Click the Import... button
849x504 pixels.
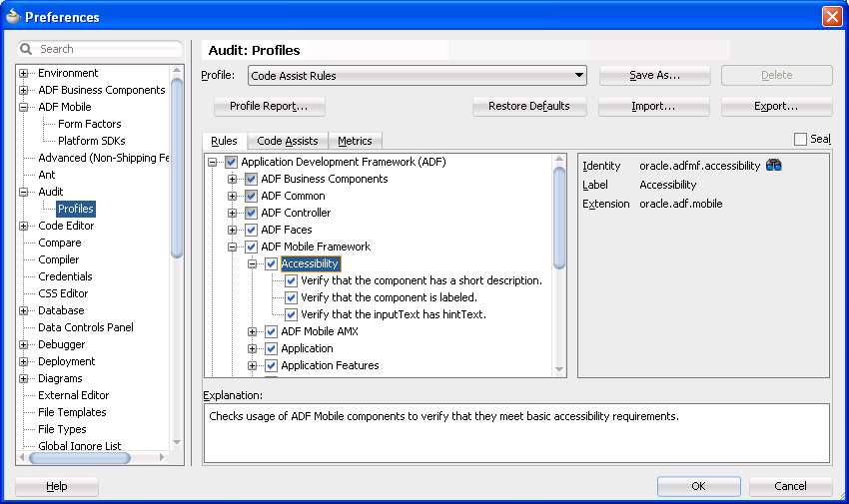tap(653, 106)
